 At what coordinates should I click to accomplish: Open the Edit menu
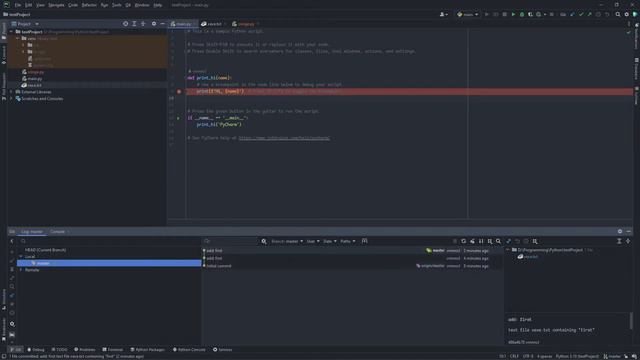(x=29, y=5)
